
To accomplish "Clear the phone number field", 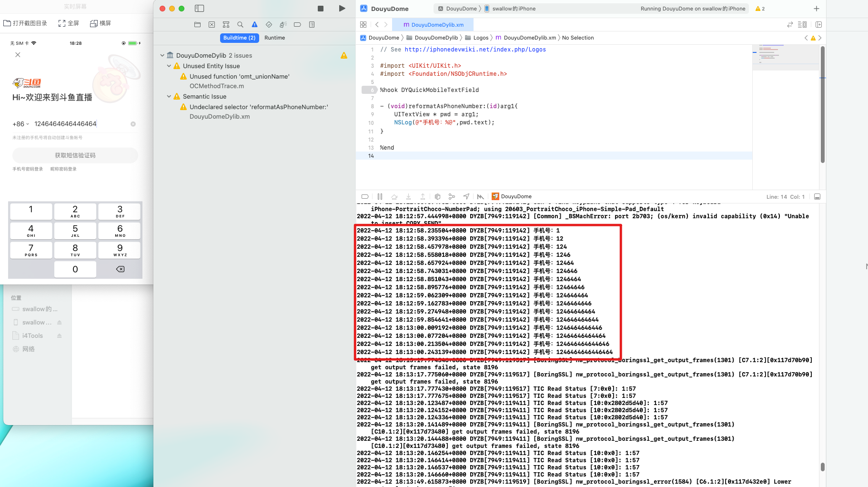I will tap(133, 124).
